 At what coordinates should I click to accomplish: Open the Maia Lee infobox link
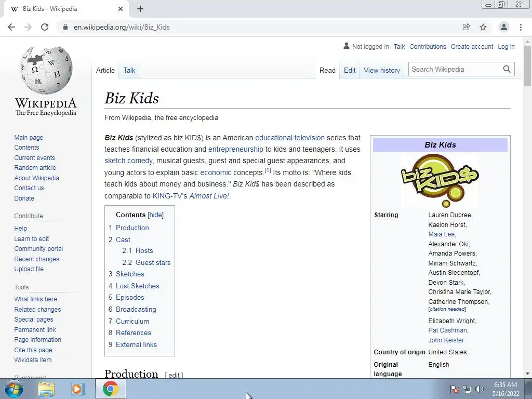pos(441,234)
